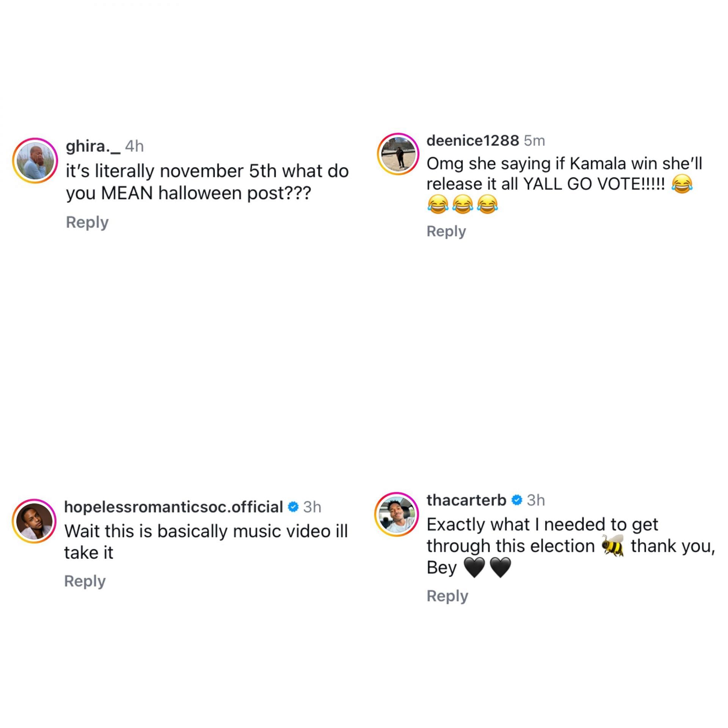
Task: Open hopelessromanticsoc.official profile picture
Action: coord(34,521)
